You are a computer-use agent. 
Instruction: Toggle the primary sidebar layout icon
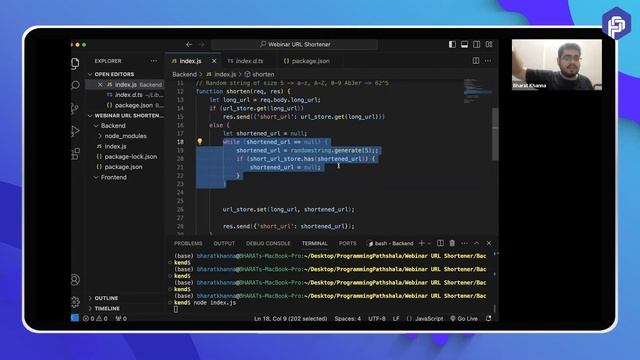tap(452, 44)
